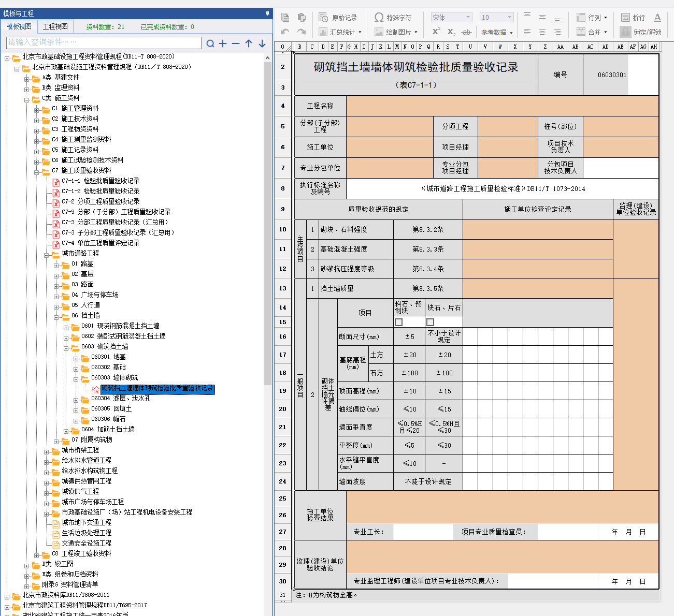
Task: Click the redo arrow icon
Action: point(302,32)
